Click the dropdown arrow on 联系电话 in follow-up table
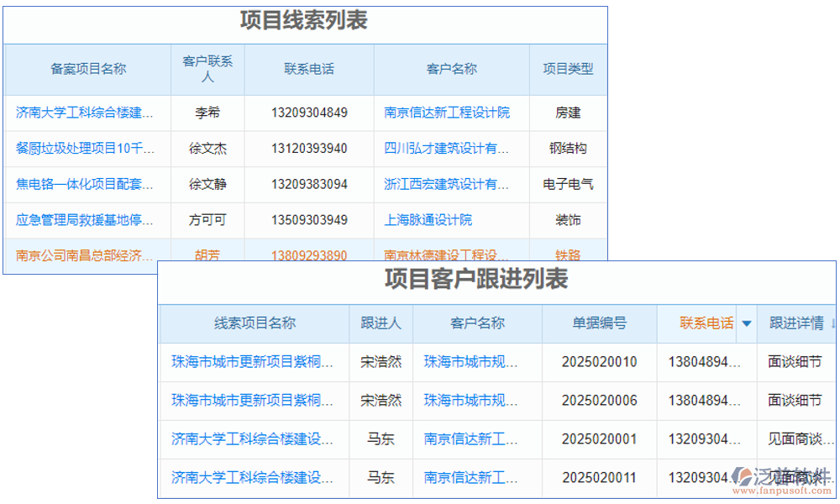The width and height of the screenshot is (840, 504). click(746, 324)
